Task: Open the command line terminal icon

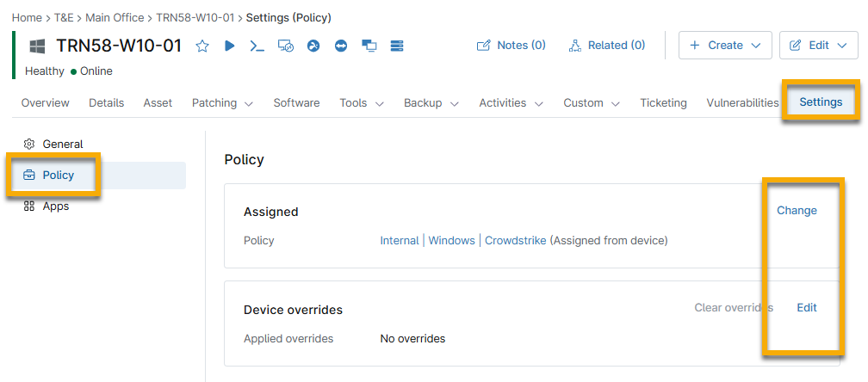Action: 257,46
